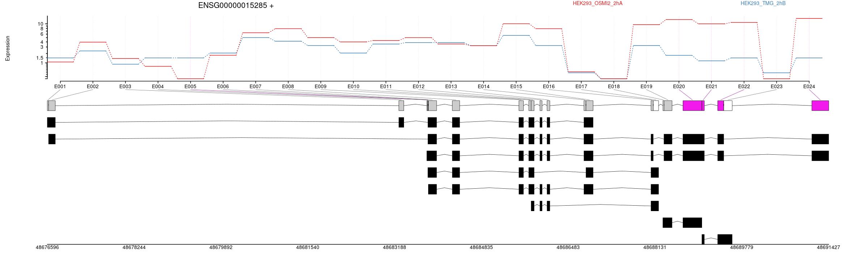Click genomic coordinate 48679892

(x=221, y=248)
